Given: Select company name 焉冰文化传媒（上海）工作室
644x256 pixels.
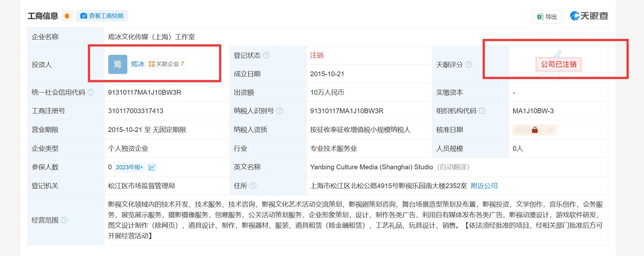Looking at the screenshot, I should [x=152, y=37].
